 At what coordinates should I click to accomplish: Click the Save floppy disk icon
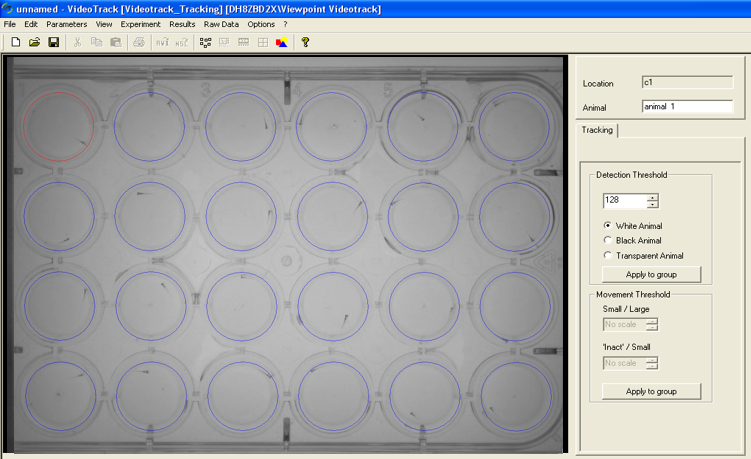(x=53, y=42)
